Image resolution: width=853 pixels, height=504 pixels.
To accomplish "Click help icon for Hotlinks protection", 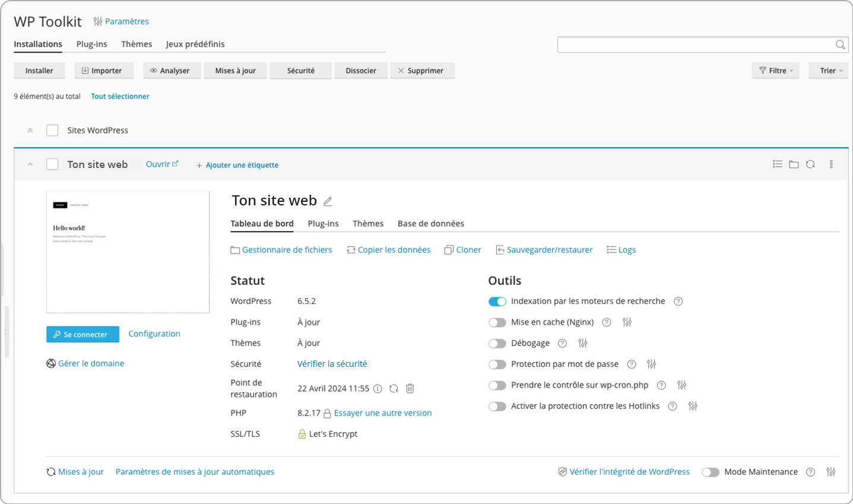I will coord(673,406).
